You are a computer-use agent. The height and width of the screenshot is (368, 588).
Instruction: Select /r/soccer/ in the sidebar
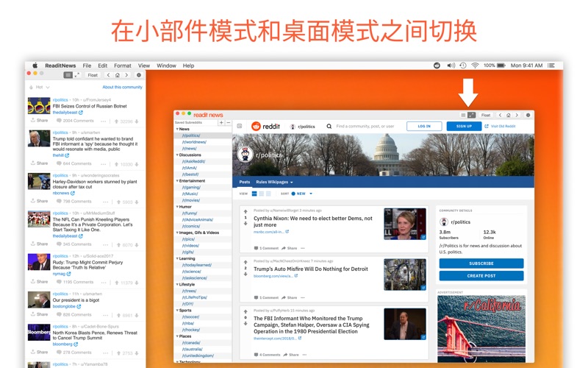(x=191, y=317)
